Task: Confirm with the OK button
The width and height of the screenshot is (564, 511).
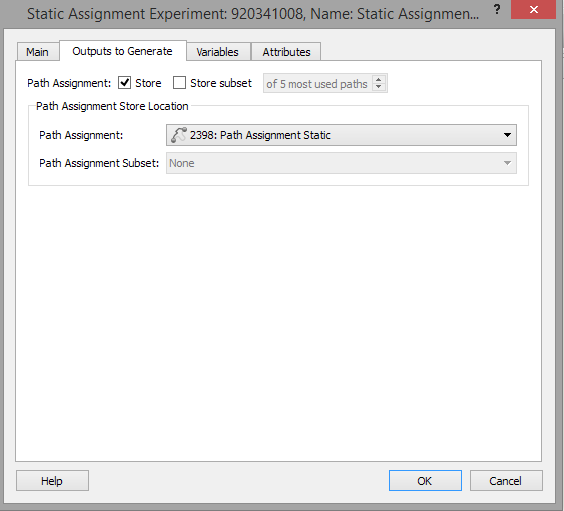Action: [x=425, y=480]
